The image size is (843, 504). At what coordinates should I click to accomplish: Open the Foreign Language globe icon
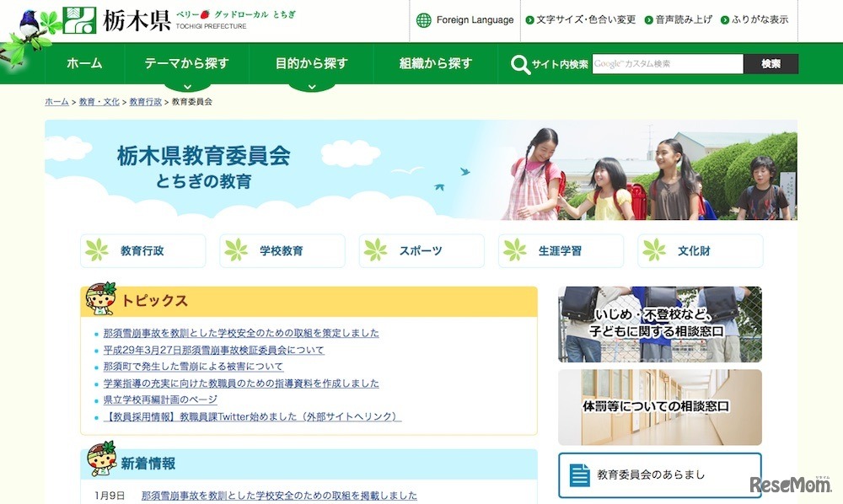point(422,19)
